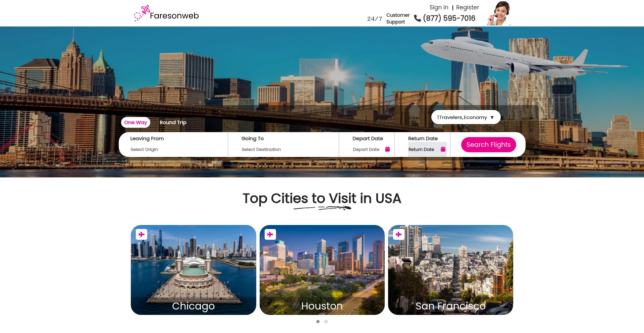644x333 pixels.
Task: Click the plane icon on the Houston card
Action: click(x=270, y=234)
